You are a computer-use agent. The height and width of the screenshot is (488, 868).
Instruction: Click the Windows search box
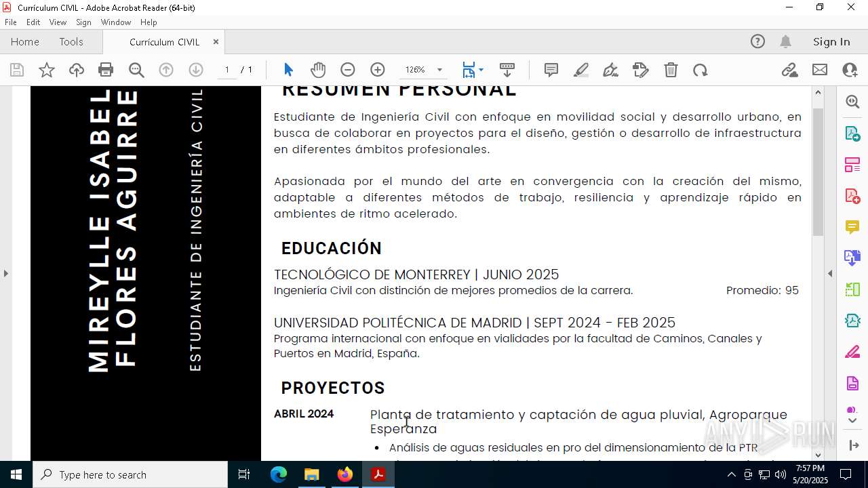coord(130,474)
